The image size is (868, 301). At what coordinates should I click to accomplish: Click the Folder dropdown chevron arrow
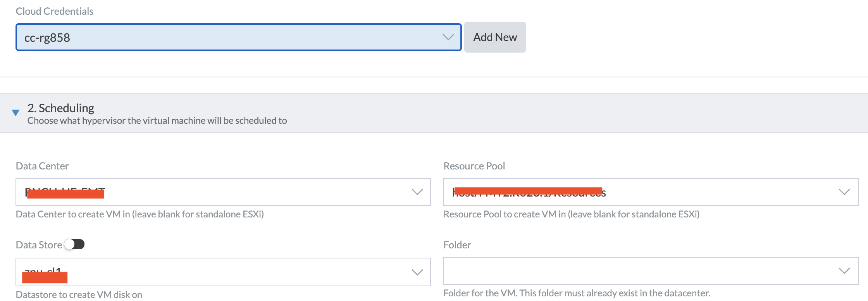point(844,271)
